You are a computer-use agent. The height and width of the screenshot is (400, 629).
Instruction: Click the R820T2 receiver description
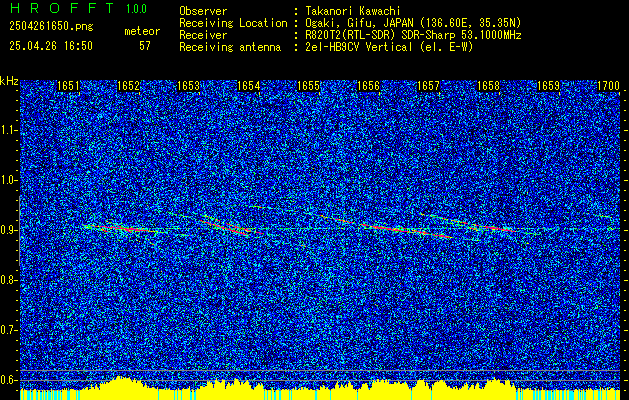pos(413,35)
